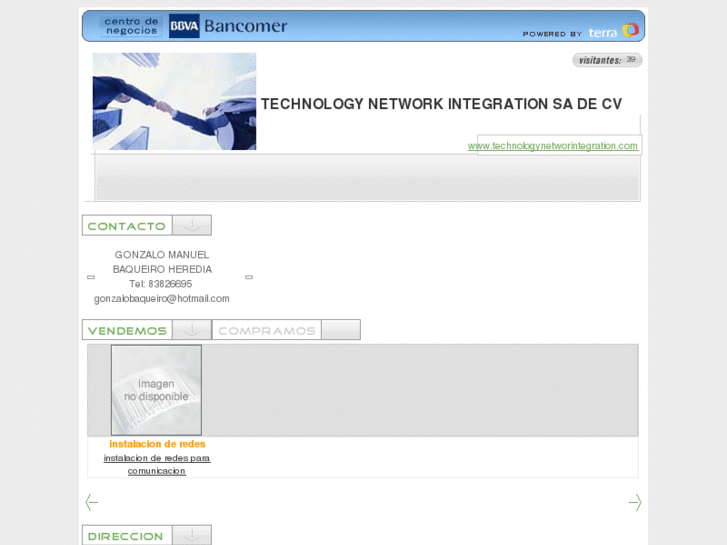Click the phone number Tel: 83826695
This screenshot has height=545, width=727.
coord(160,284)
